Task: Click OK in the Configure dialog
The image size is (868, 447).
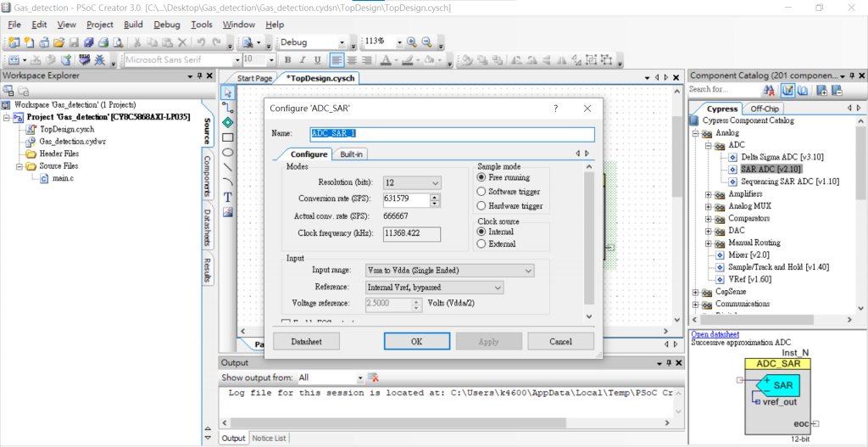Action: tap(417, 342)
